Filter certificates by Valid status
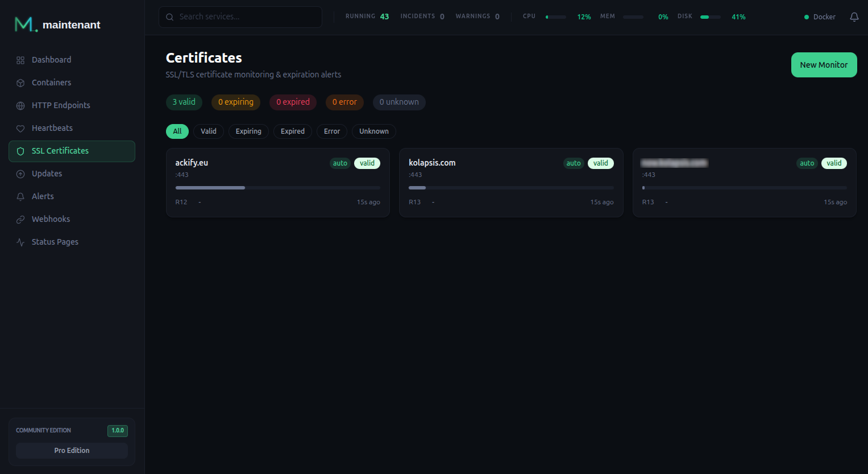 click(x=208, y=131)
